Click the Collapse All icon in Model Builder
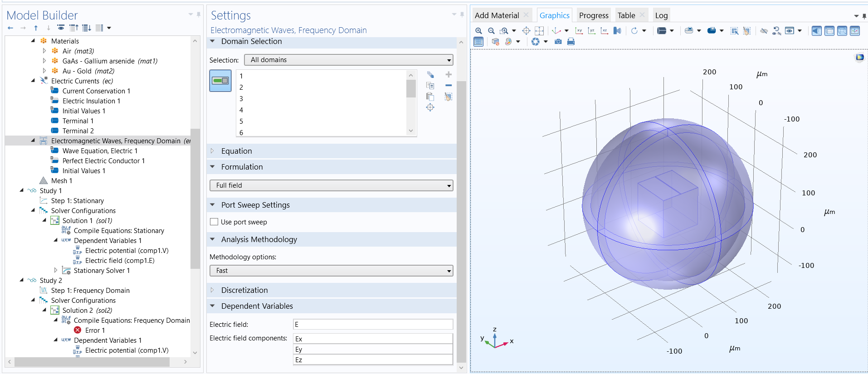This screenshot has height=374, width=868. pos(74,28)
